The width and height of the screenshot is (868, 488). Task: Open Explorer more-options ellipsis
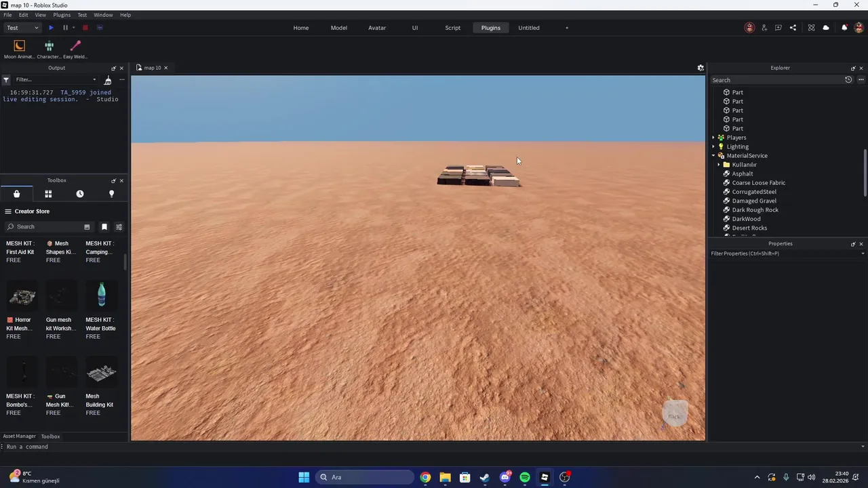[861, 80]
